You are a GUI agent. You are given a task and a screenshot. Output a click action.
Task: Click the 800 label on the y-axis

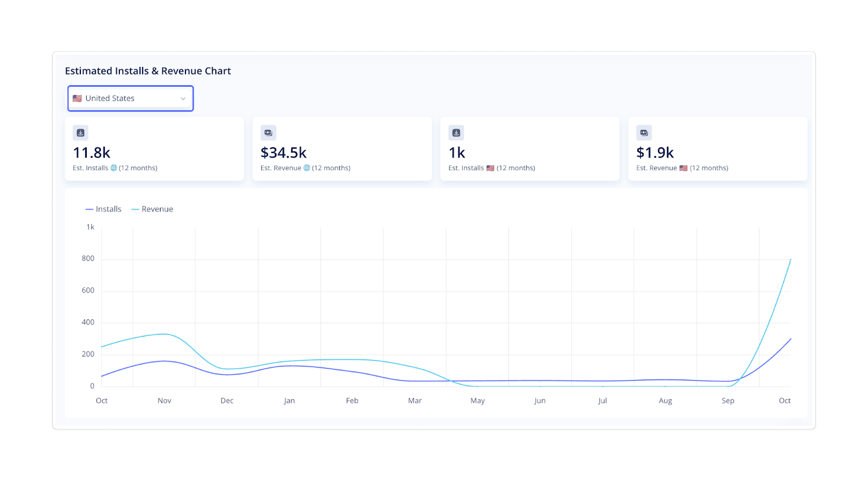pyautogui.click(x=88, y=259)
